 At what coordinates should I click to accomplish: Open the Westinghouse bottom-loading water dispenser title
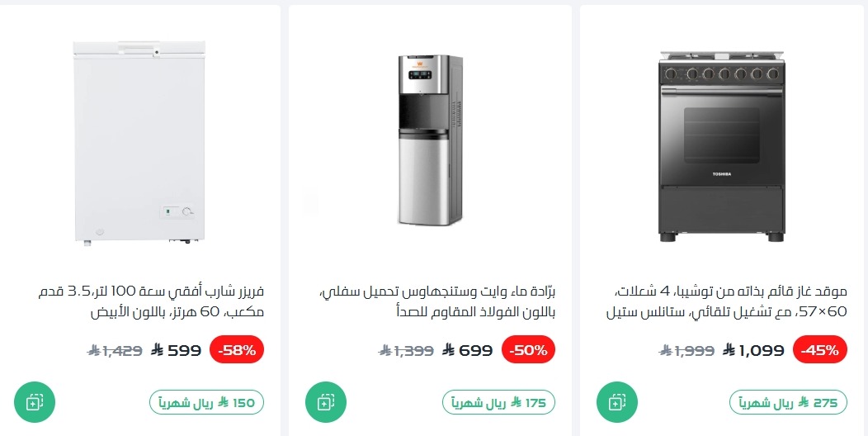pos(439,302)
